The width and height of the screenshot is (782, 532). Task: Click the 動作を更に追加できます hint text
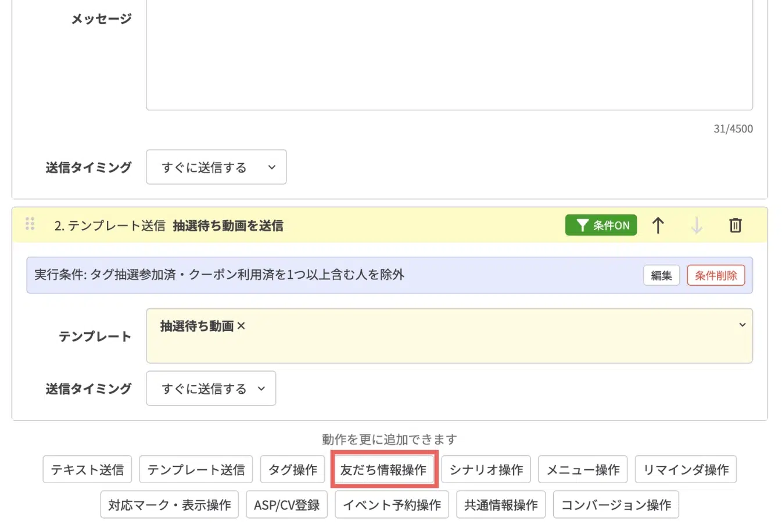pos(389,440)
